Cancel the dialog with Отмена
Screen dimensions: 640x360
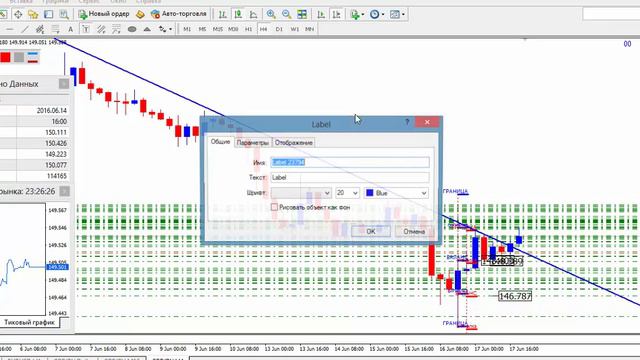(x=414, y=231)
